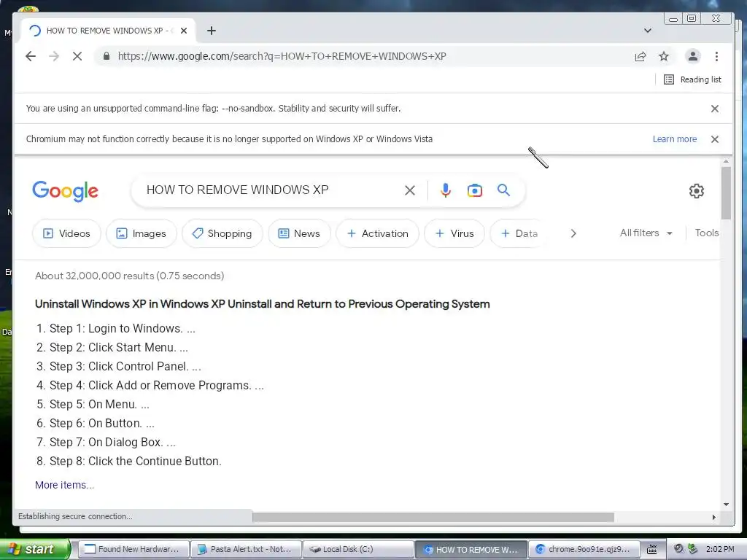This screenshot has width=747, height=560.
Task: Add Virus to the search
Action: (x=454, y=233)
